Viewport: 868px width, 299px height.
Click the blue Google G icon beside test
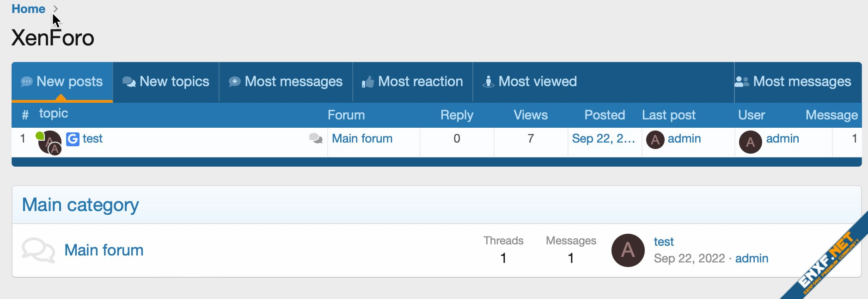click(73, 139)
